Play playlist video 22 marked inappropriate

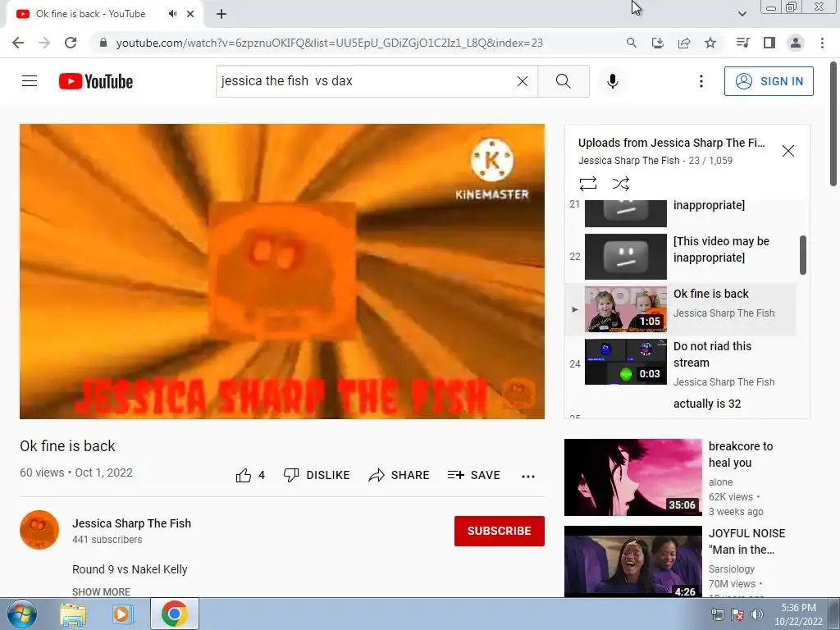point(682,257)
